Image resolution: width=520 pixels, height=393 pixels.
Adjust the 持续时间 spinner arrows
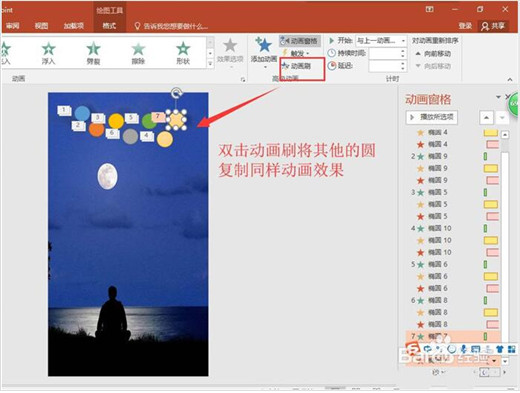(x=403, y=53)
